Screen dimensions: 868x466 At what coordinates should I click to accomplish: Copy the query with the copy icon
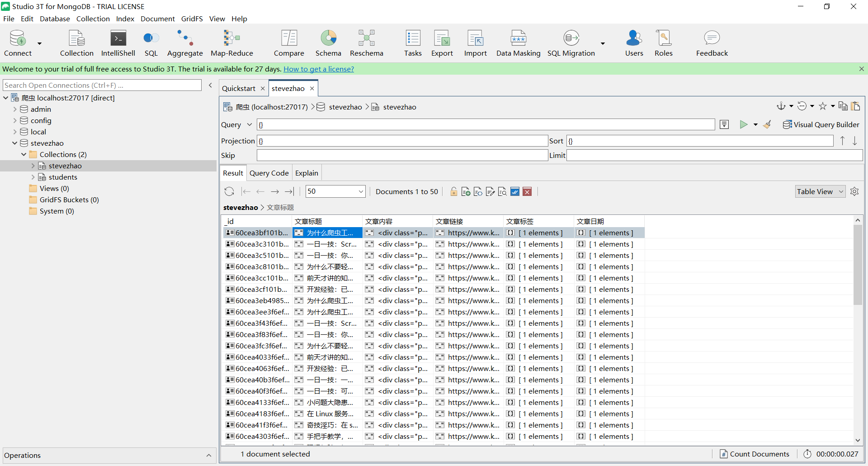point(843,106)
